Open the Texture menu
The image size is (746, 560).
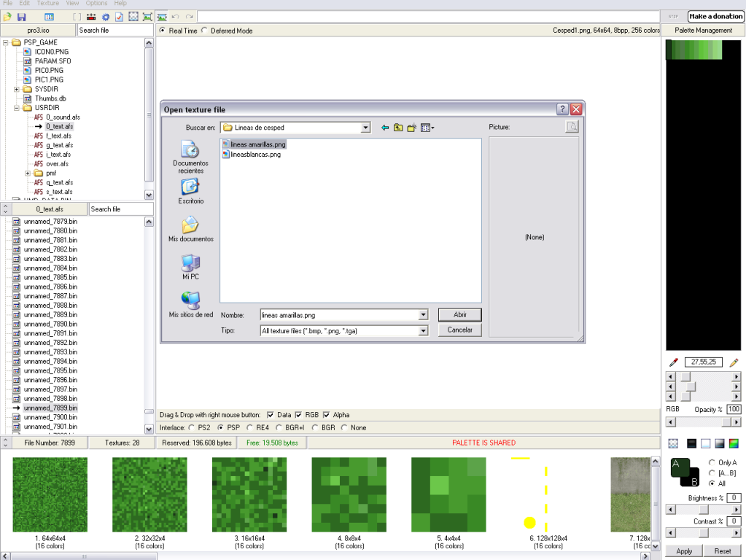[48, 4]
